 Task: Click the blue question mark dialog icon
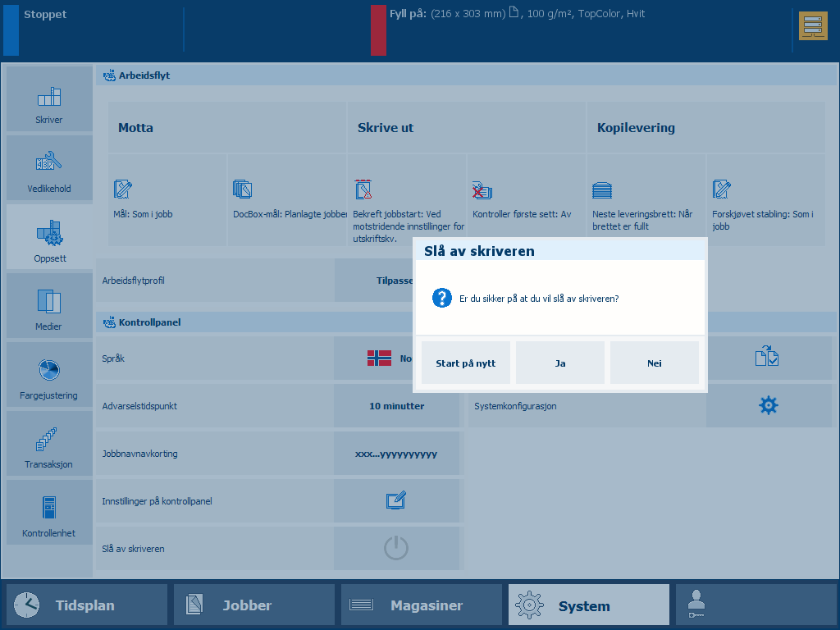coord(442,298)
